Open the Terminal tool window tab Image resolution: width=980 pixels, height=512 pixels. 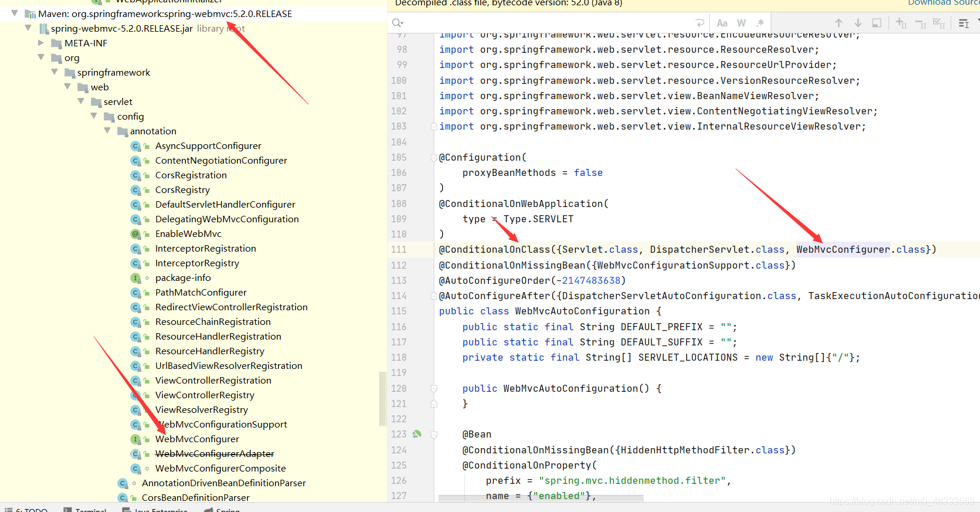85,509
